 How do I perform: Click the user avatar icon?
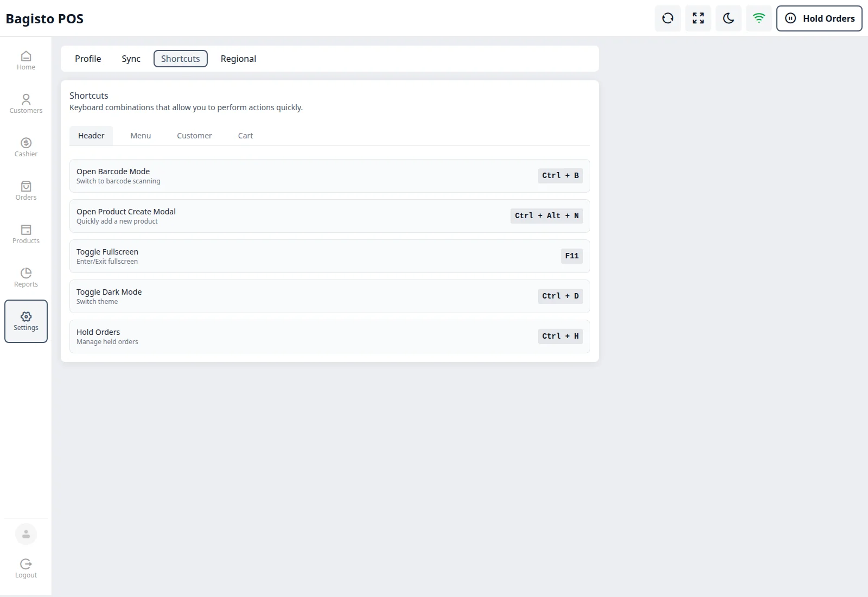click(26, 534)
